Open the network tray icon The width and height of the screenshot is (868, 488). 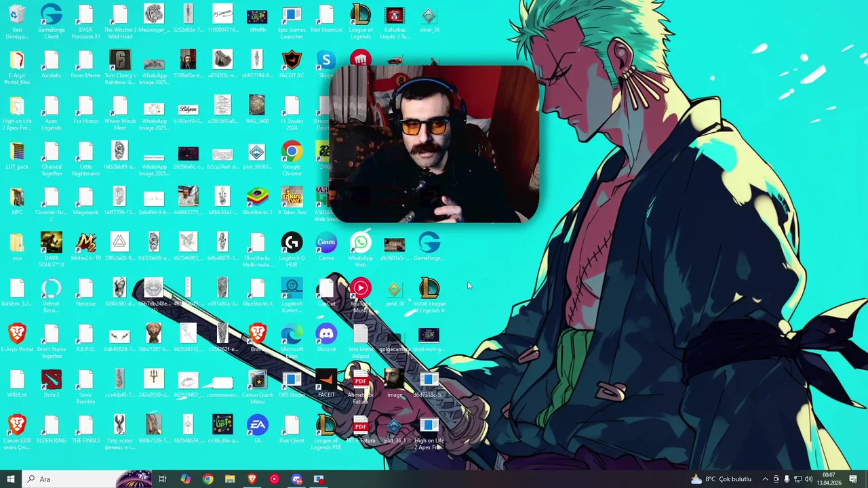[x=797, y=479]
